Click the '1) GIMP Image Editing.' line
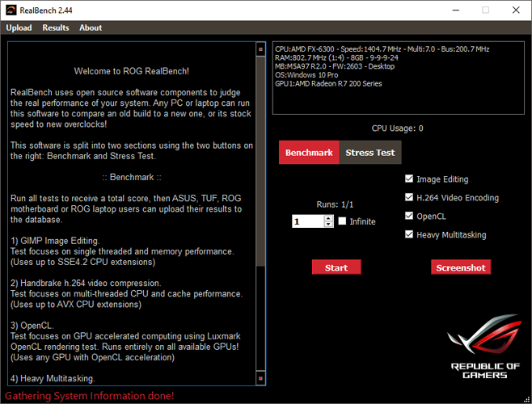Viewport: 532px width, 404px height. pos(55,241)
